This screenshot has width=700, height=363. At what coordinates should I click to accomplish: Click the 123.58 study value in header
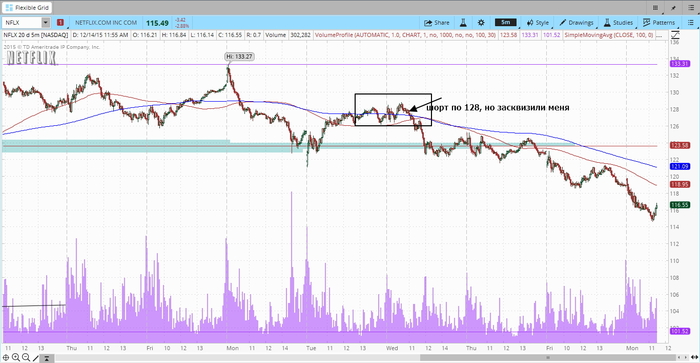508,35
